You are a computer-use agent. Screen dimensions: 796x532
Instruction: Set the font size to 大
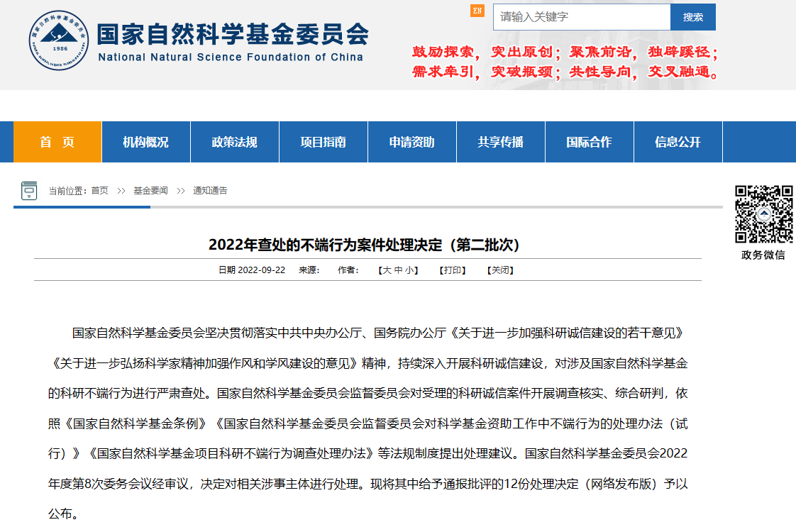[387, 270]
